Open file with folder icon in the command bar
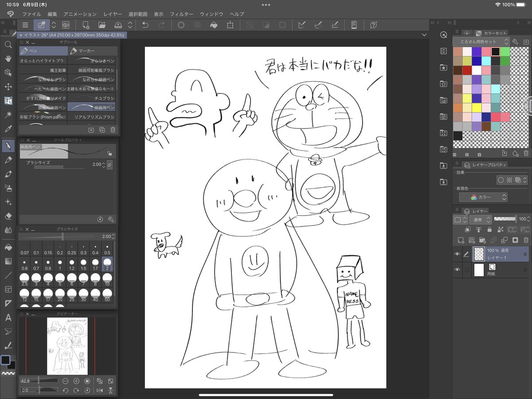Image resolution: width=532 pixels, height=399 pixels. 102,25
